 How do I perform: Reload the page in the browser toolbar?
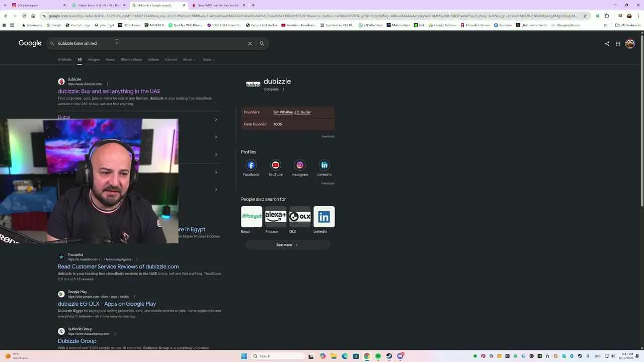[24, 16]
